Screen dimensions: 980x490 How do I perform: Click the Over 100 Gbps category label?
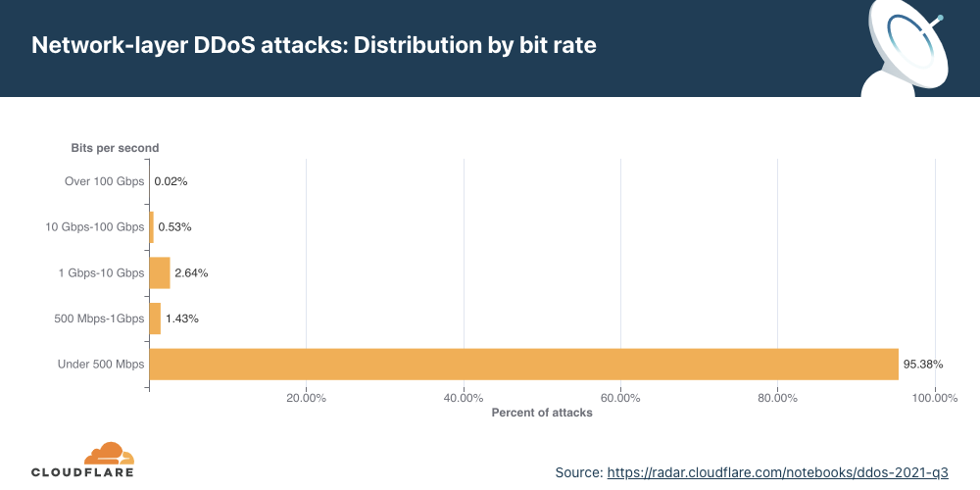[104, 181]
